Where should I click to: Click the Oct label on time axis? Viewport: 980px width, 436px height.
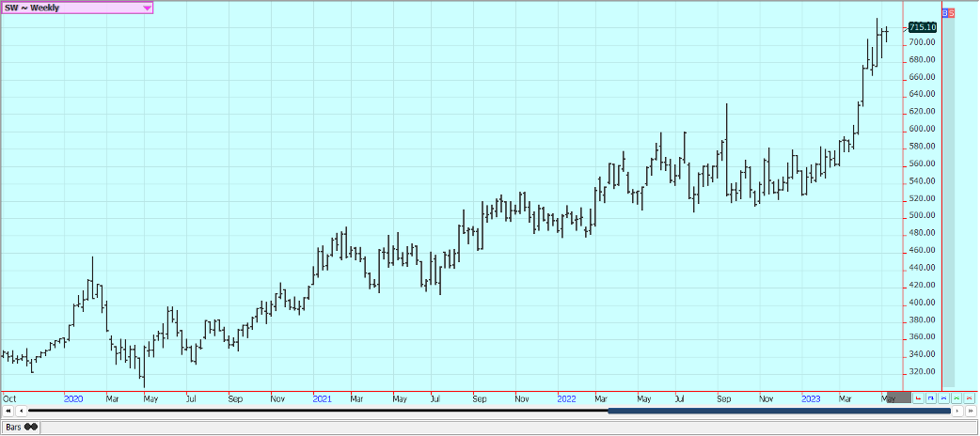(9, 397)
